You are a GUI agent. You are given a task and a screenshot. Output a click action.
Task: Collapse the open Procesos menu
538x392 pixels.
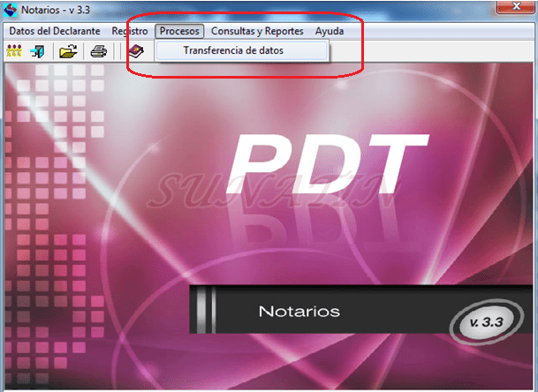(180, 31)
